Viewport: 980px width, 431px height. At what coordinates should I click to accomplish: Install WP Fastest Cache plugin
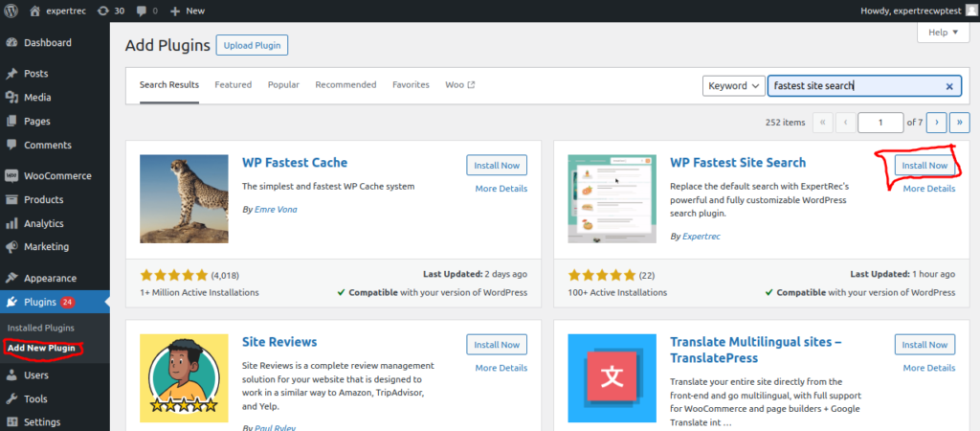[497, 166]
